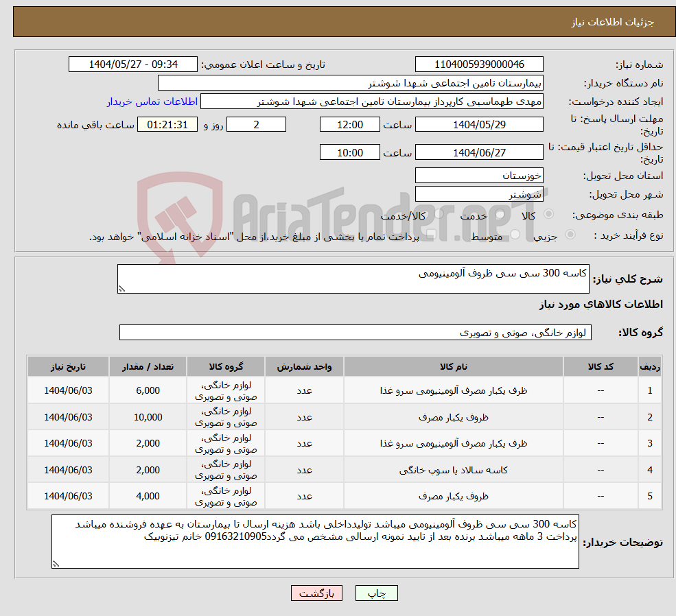
Task: Click the بازگشت (back) button
Action: point(316,593)
